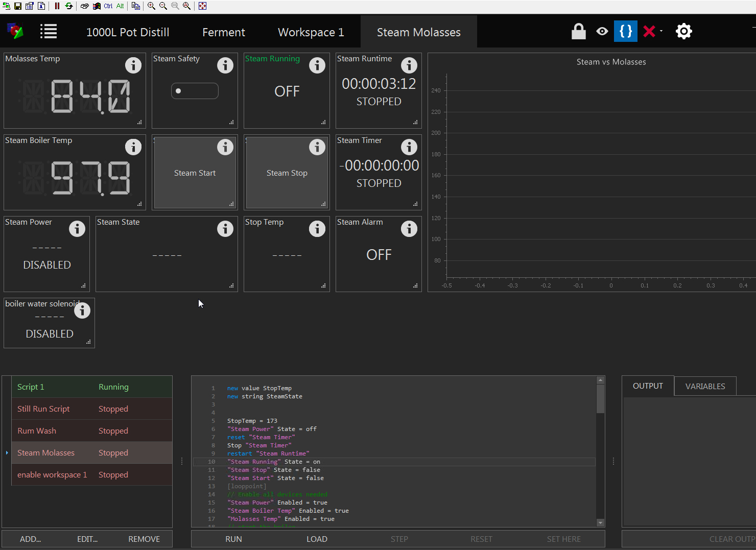Click the REMOVE script button

coord(144,539)
